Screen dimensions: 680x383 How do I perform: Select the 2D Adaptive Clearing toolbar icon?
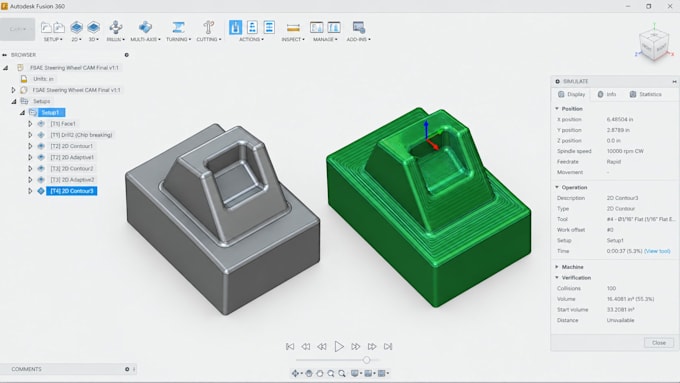tap(76, 27)
